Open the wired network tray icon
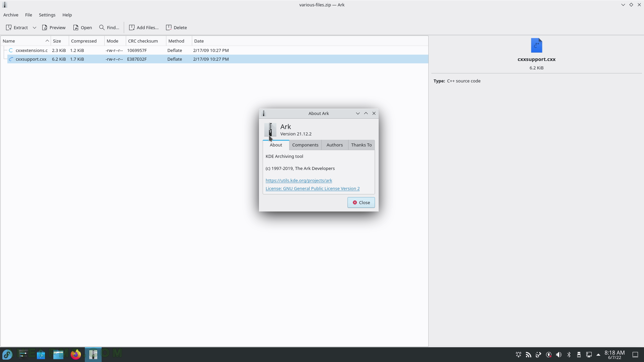This screenshot has width=644, height=362. 589,355
